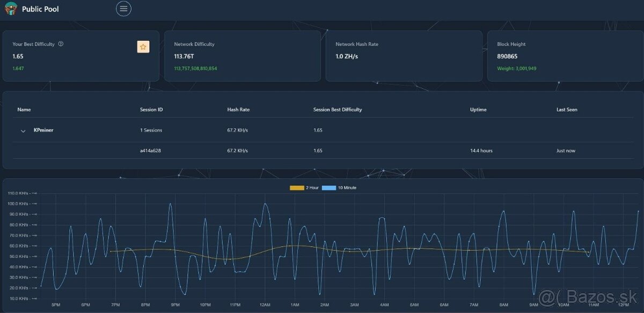Click the star icon on Best Difficulty card

point(143,47)
